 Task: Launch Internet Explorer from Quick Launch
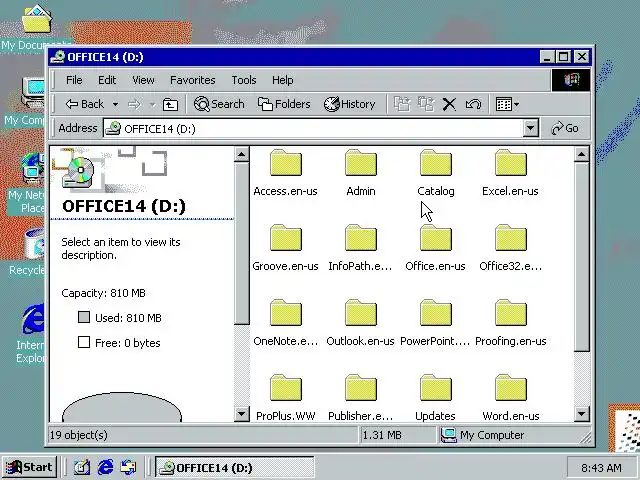(x=105, y=467)
